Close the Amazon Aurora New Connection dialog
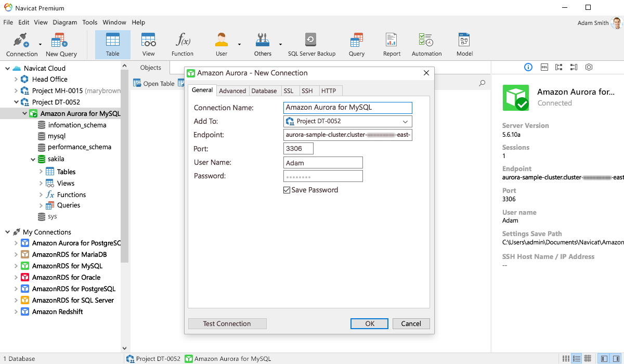This screenshot has width=624, height=364. (426, 73)
